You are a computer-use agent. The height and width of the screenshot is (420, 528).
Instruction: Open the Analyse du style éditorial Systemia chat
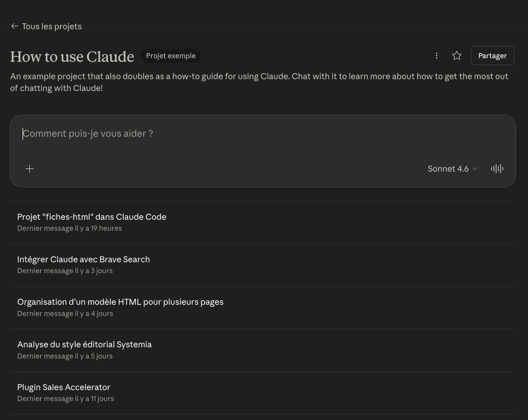pos(262,350)
